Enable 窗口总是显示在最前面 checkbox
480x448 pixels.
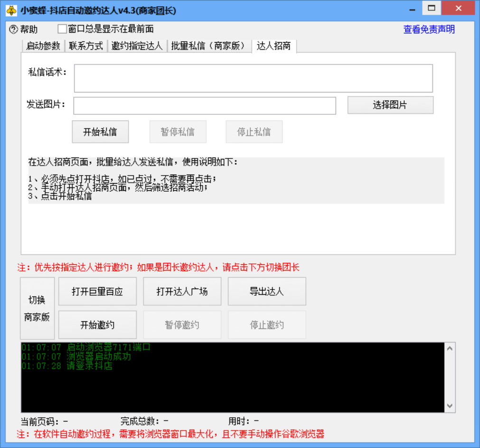click(62, 29)
